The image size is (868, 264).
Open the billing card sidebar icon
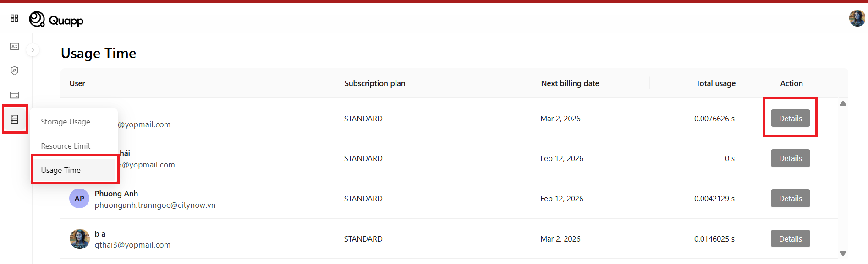click(x=15, y=95)
